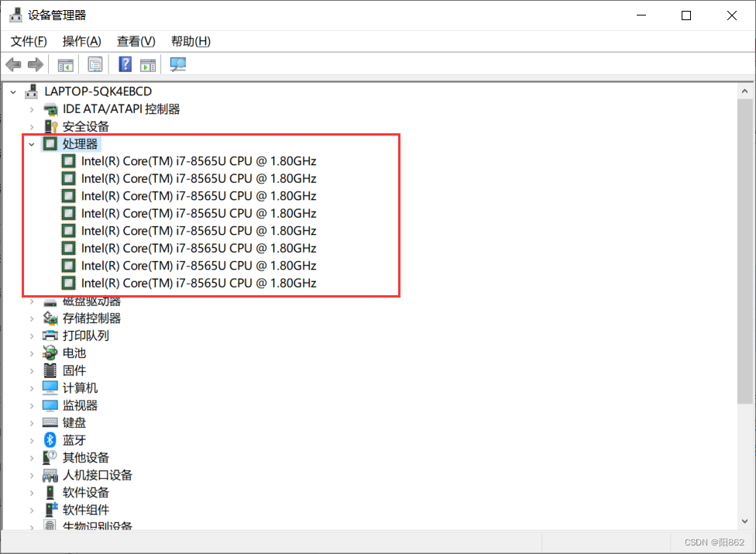This screenshot has width=756, height=554.
Task: Open the Properties toolbar icon
Action: (95, 64)
